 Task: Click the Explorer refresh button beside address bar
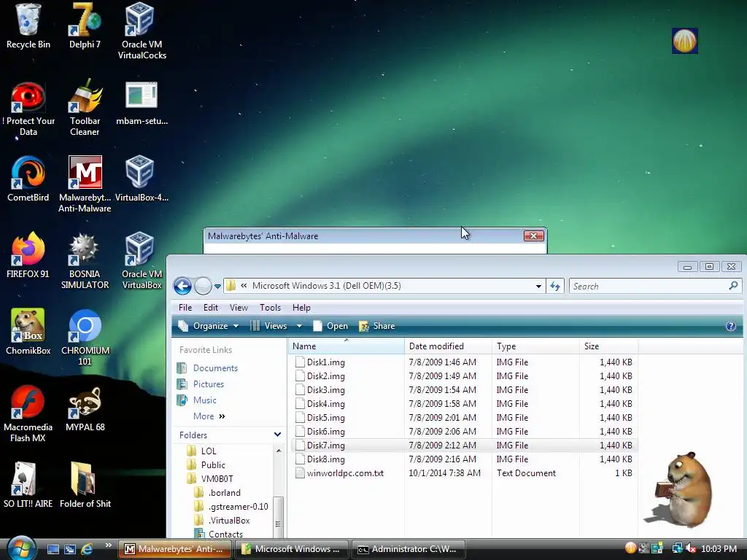[555, 286]
